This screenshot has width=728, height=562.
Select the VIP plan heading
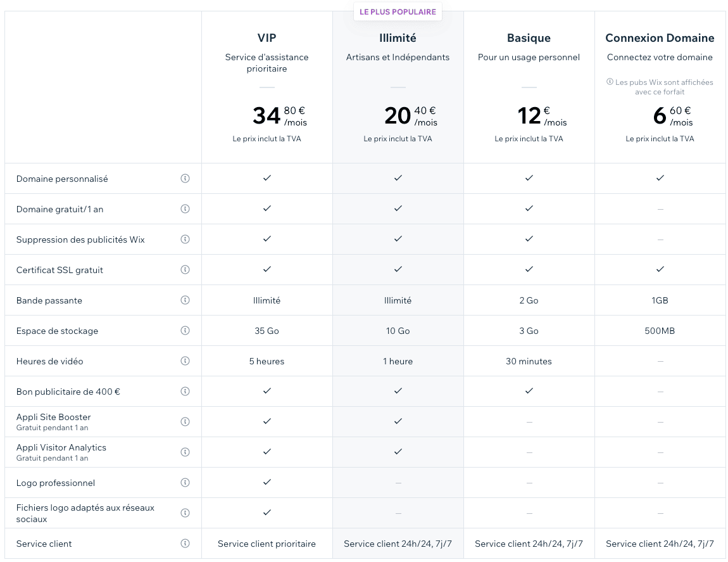[267, 38]
